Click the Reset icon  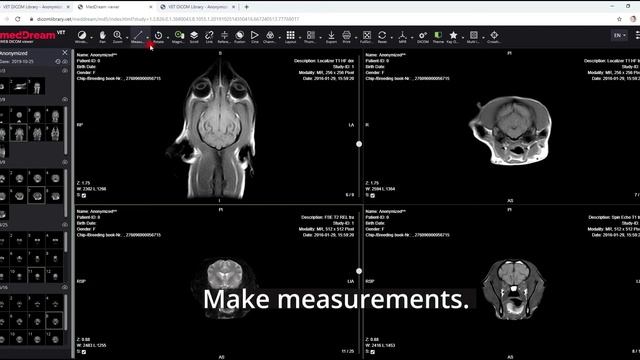coord(382,36)
